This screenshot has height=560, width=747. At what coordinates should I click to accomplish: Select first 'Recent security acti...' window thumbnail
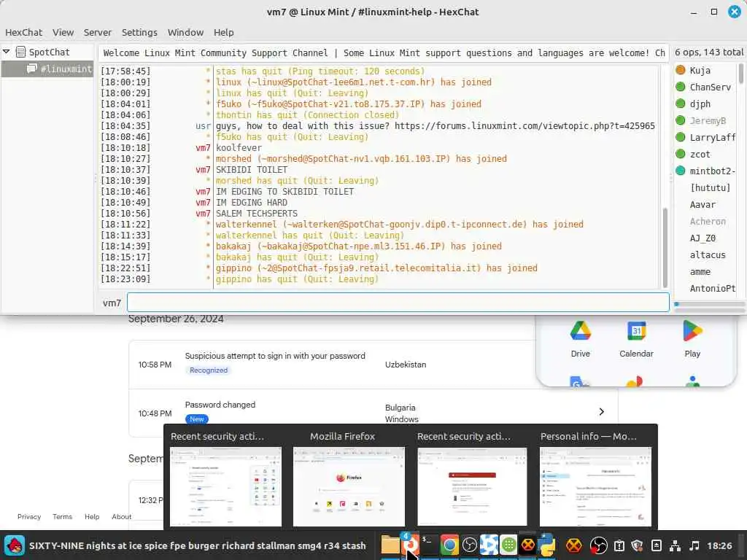pyautogui.click(x=226, y=486)
